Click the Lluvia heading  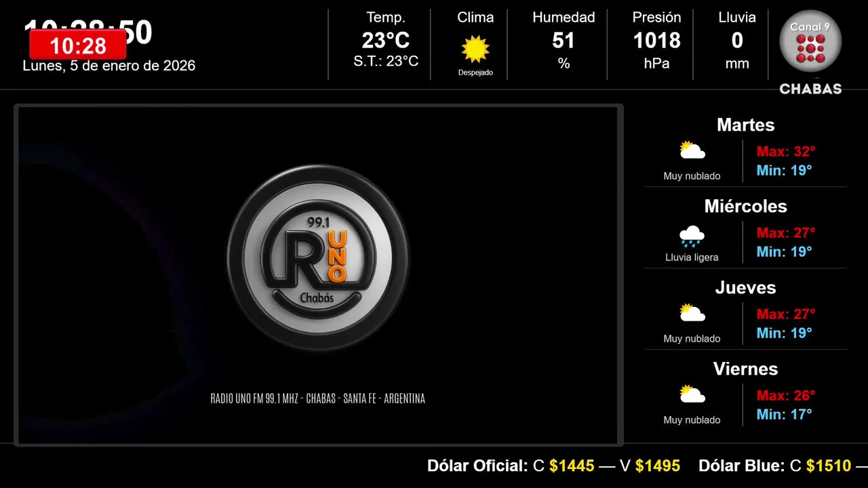click(x=737, y=18)
